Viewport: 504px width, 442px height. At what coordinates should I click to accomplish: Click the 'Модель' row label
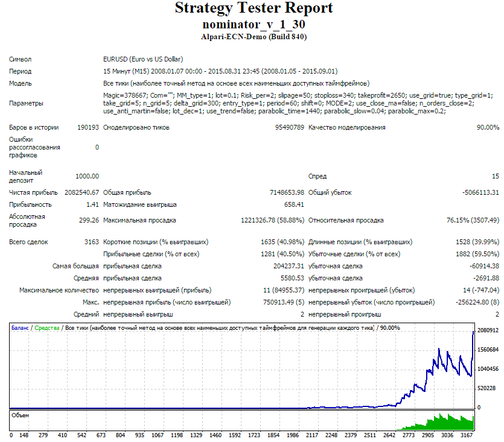pyautogui.click(x=21, y=84)
